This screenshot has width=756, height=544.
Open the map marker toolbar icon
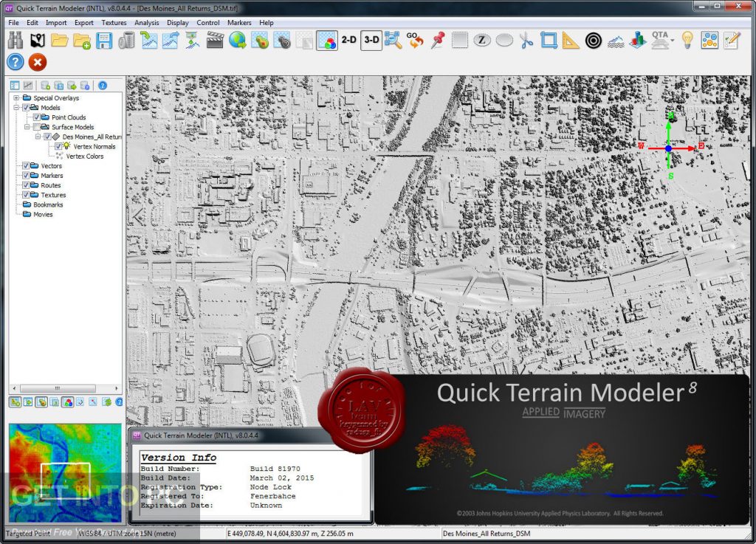(x=37, y=41)
